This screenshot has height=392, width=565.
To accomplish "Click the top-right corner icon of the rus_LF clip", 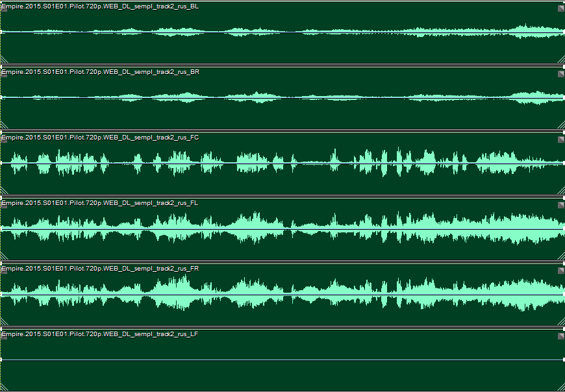I will 560,336.
